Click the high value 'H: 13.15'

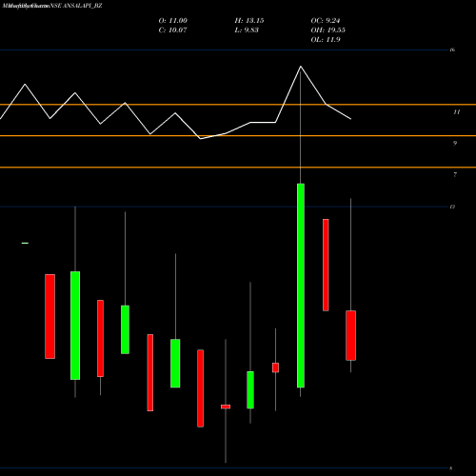249,21
